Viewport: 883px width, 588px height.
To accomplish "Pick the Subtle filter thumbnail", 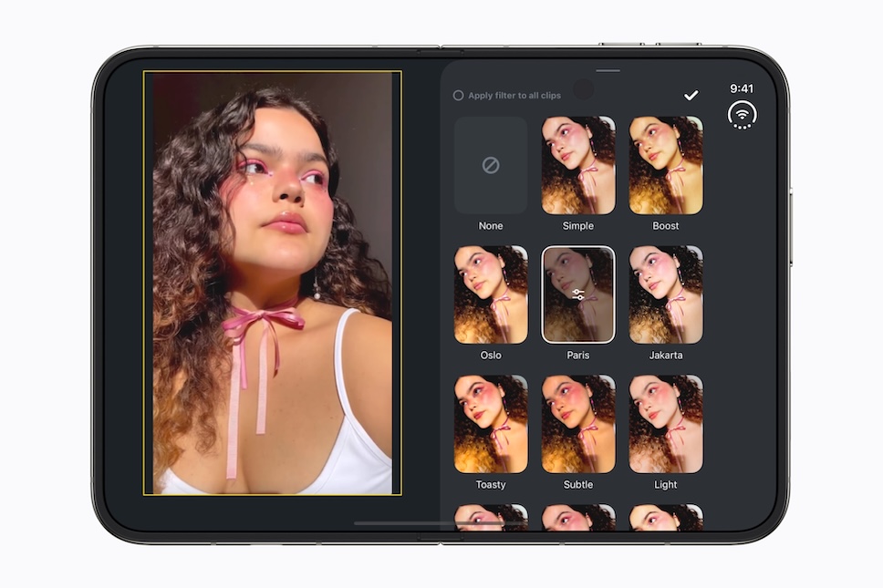I will point(577,424).
